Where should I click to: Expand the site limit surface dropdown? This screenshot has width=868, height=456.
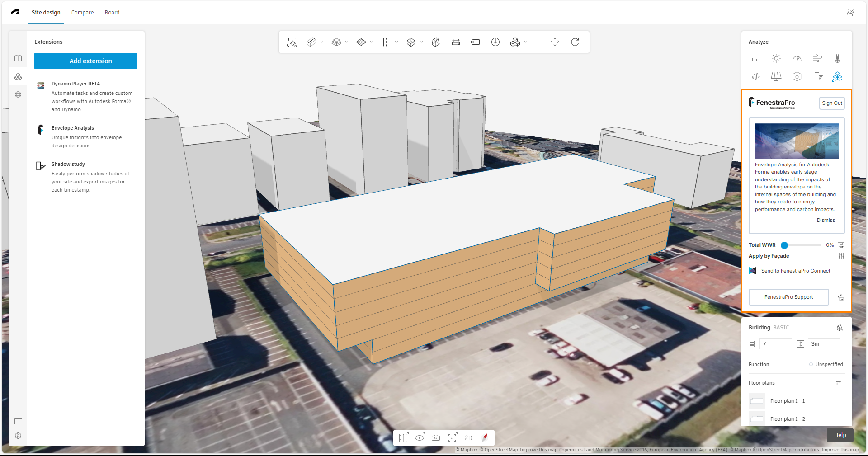(372, 42)
